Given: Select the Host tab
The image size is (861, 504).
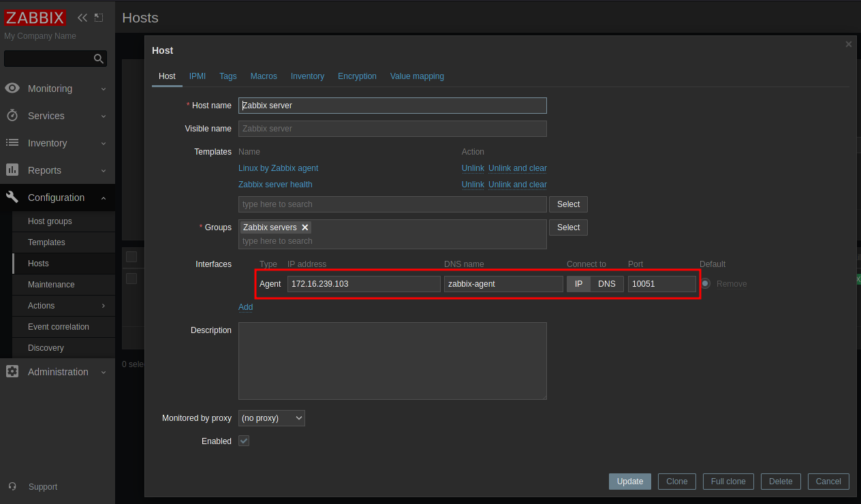Looking at the screenshot, I should pos(167,76).
